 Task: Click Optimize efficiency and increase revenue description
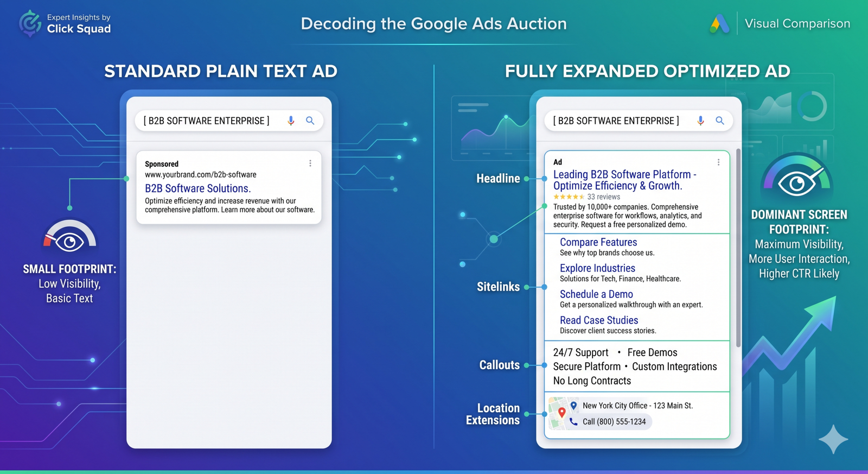(x=229, y=205)
